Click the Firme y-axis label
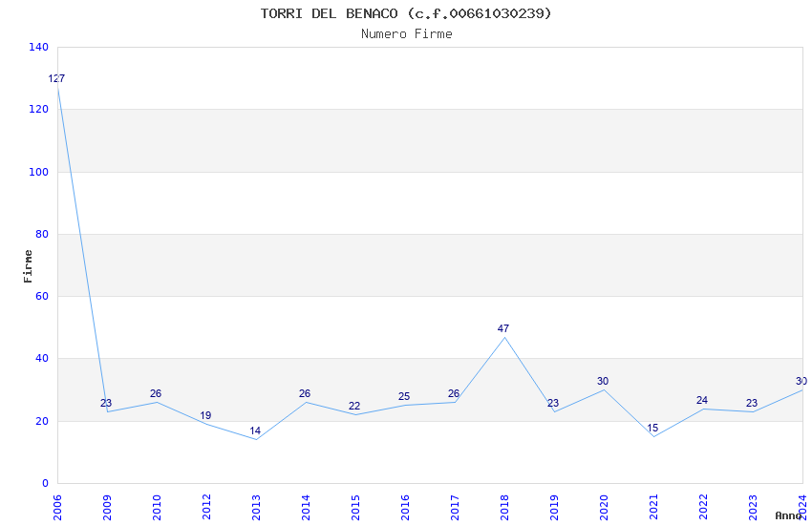Viewport: 812px width, 525px height. 28,266
